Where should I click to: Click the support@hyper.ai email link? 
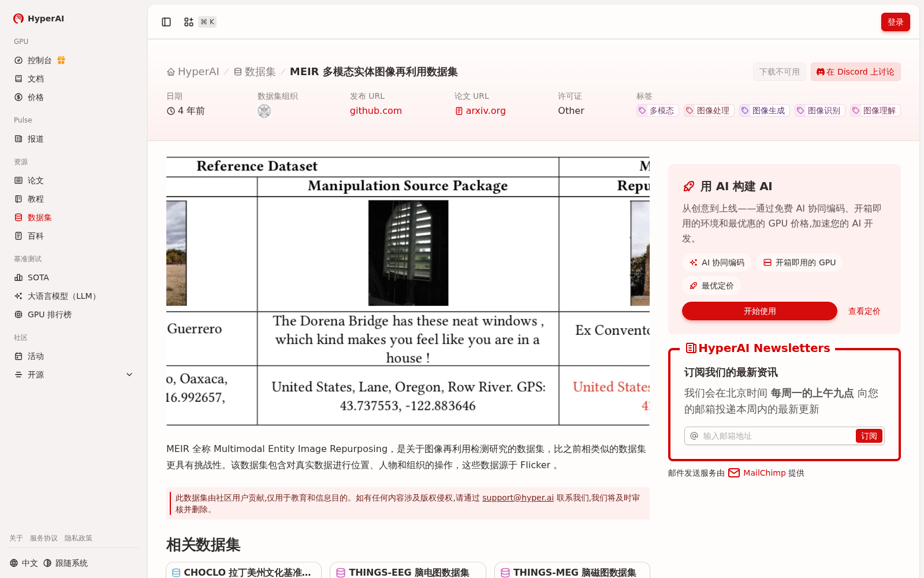tap(518, 498)
